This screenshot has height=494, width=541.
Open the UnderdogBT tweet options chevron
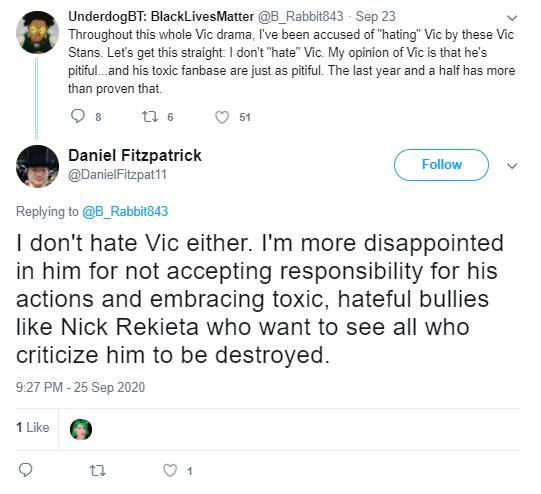(x=512, y=18)
